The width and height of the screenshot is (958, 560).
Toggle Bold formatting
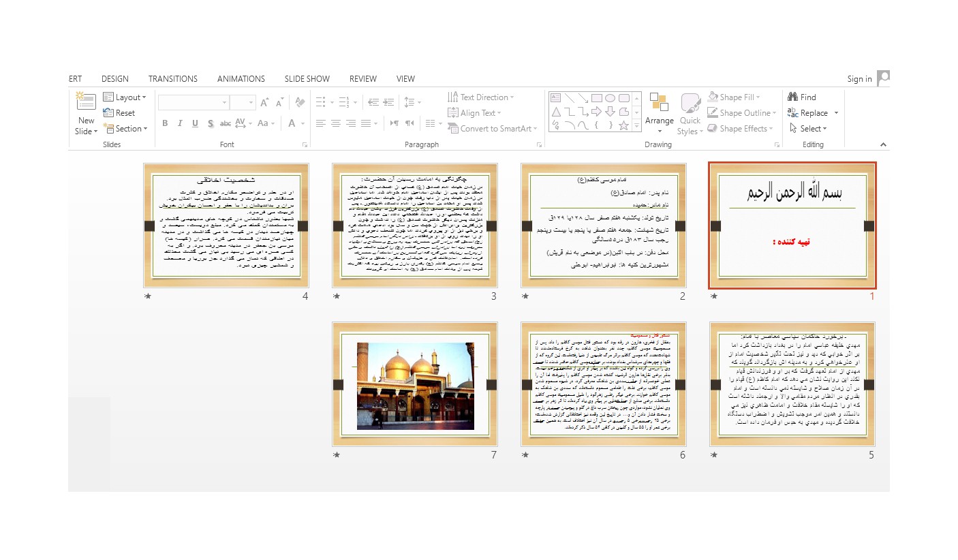coord(165,123)
